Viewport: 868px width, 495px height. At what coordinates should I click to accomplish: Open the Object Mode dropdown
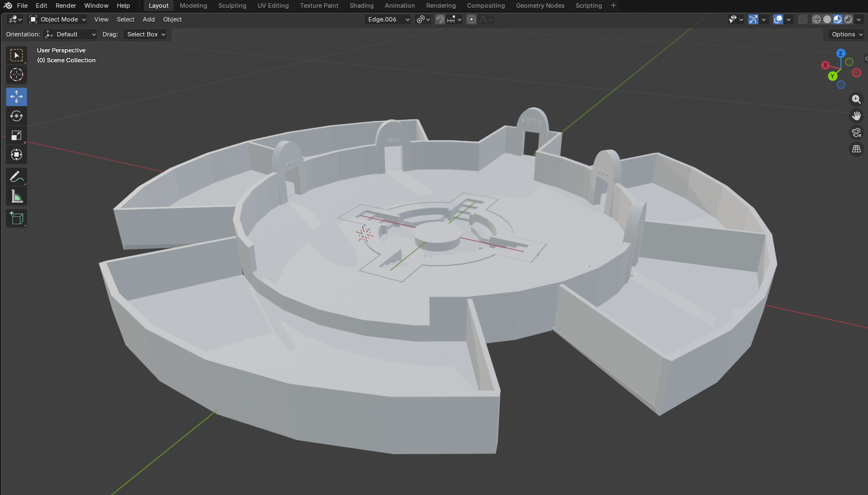[x=58, y=19]
